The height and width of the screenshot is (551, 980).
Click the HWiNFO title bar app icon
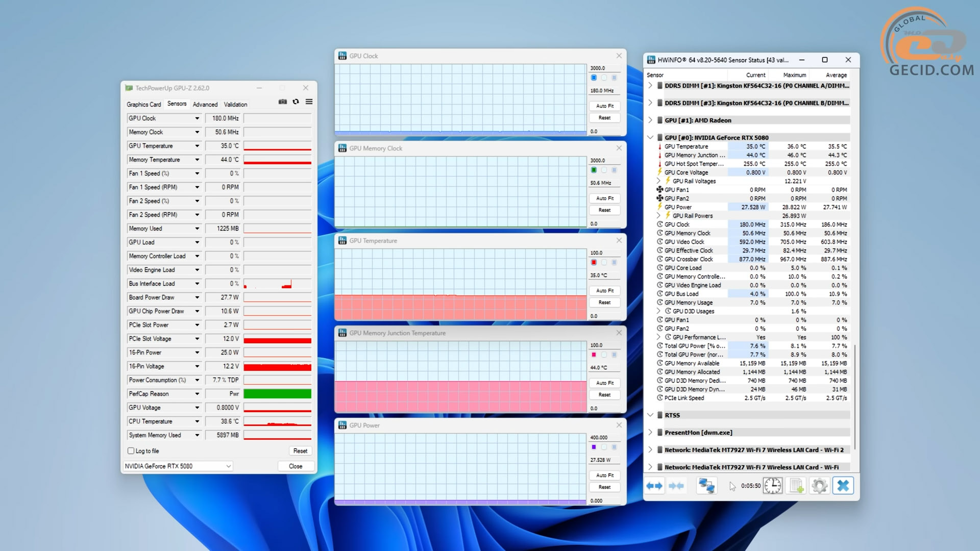(x=651, y=60)
